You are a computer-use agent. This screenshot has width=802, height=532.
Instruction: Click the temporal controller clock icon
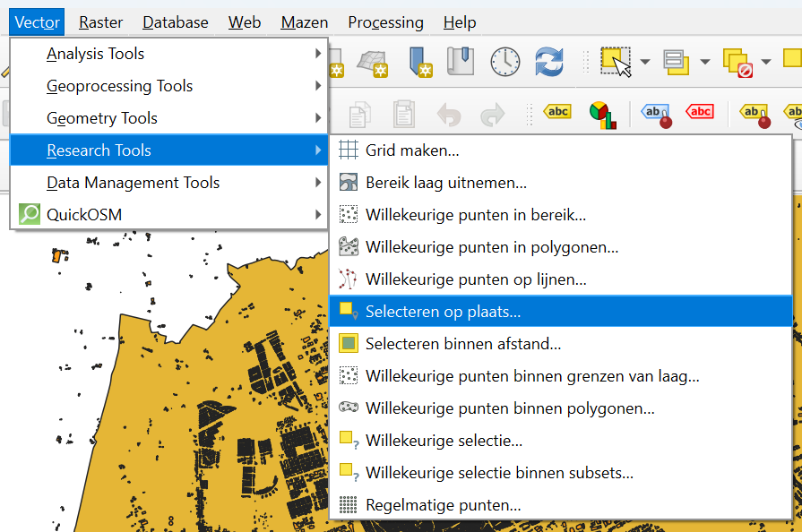[x=504, y=62]
